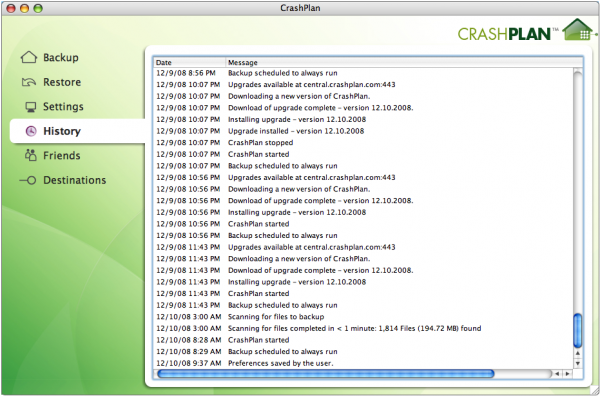This screenshot has height=396, width=600.
Task: Click the Settings monitor icon
Action: pyautogui.click(x=31, y=107)
